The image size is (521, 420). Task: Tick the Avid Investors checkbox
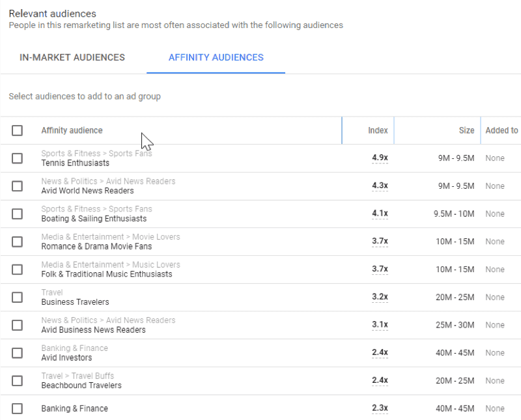[x=17, y=353]
